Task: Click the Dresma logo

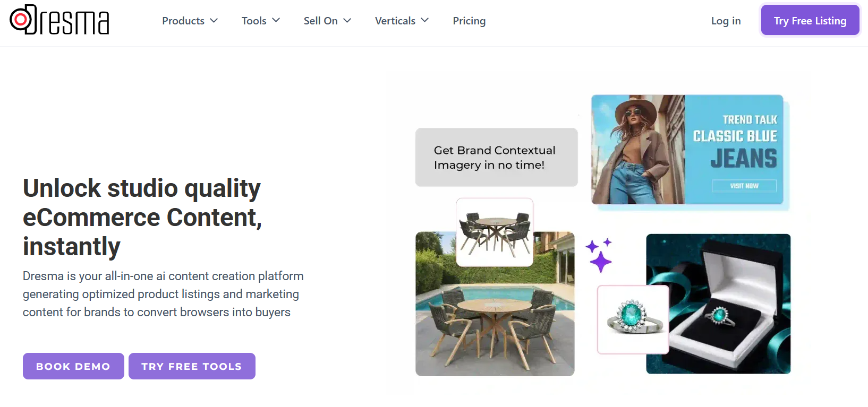Action: (59, 20)
